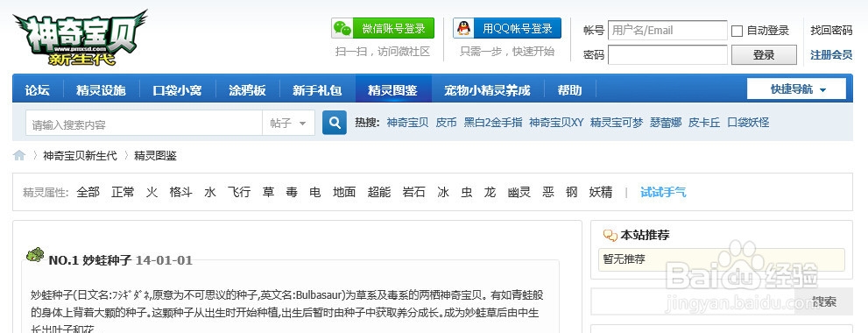Focus the sidebar search input field
The width and height of the screenshot is (868, 333).
(x=693, y=301)
